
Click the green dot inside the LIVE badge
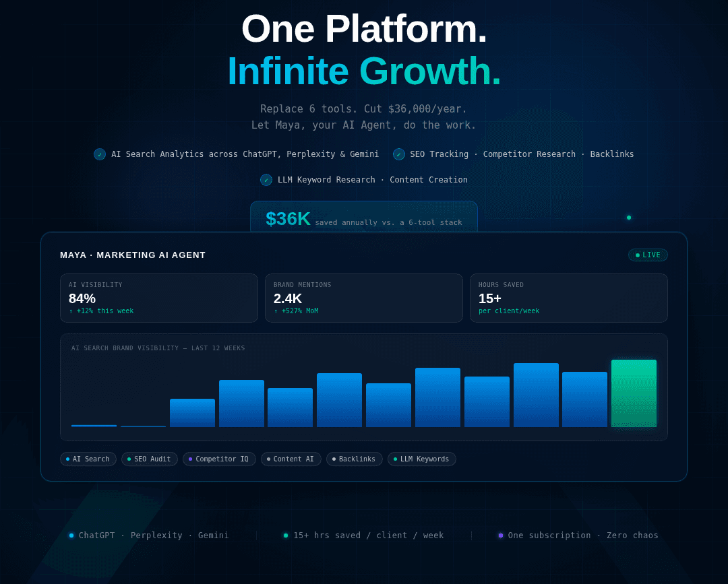636,255
